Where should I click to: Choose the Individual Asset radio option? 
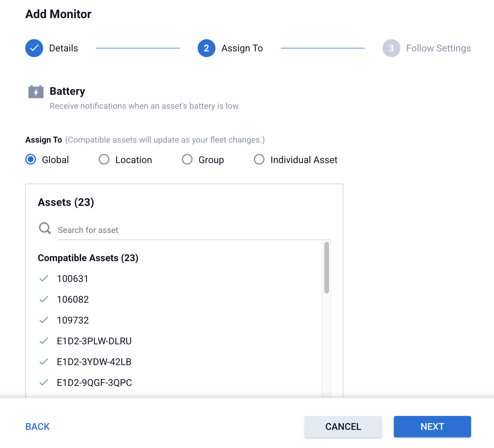(x=259, y=160)
